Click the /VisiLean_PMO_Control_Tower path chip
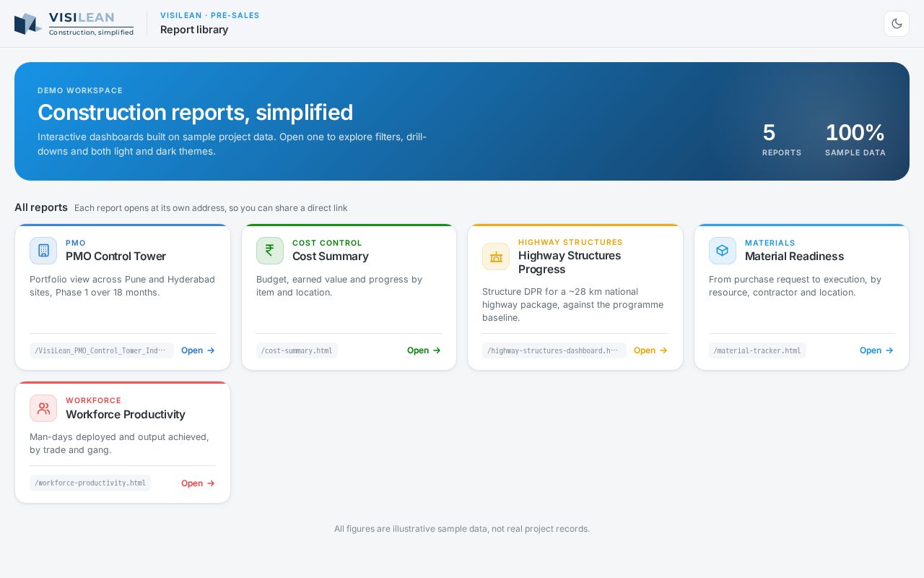The width and height of the screenshot is (924, 578). (x=102, y=350)
